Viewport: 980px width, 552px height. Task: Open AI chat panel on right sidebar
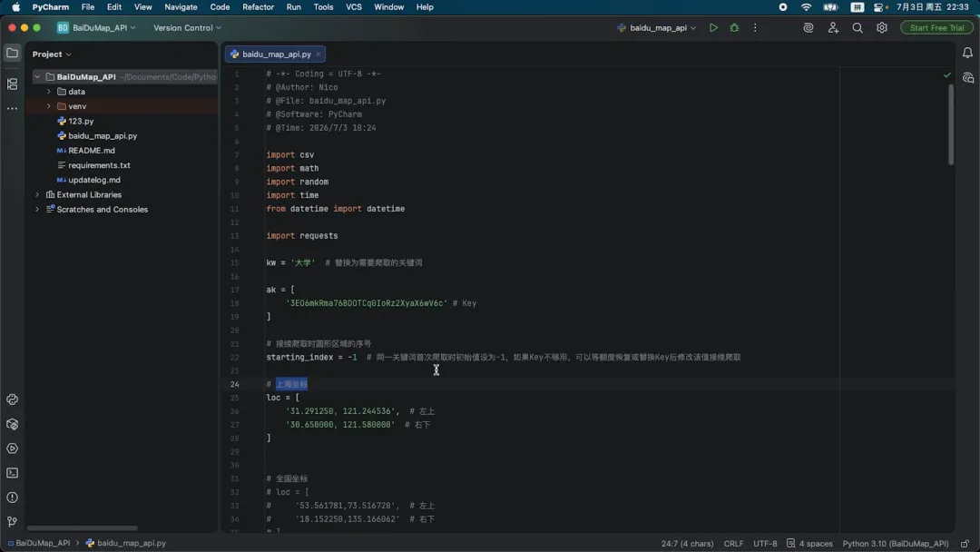(x=967, y=78)
